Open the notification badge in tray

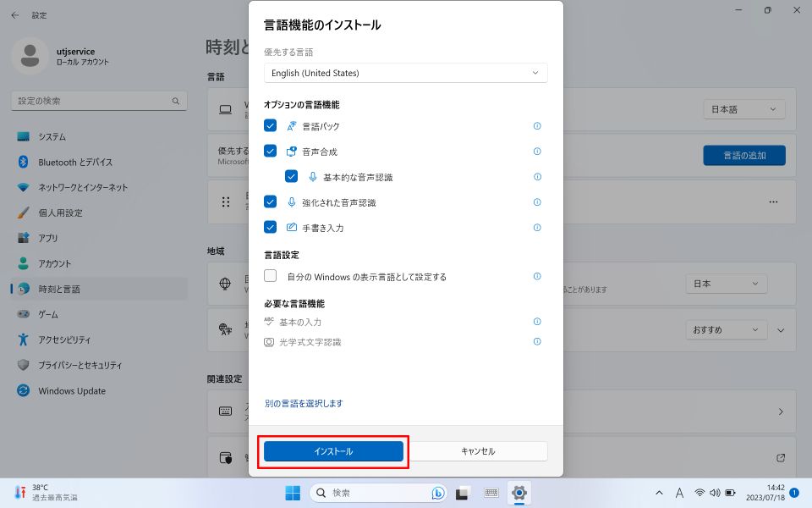click(x=794, y=493)
